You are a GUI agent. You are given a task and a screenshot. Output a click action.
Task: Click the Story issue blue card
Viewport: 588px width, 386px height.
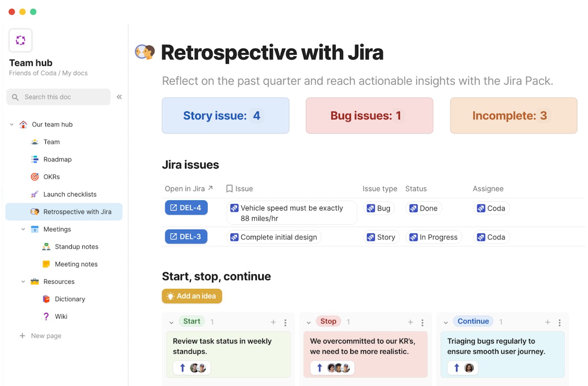pyautogui.click(x=226, y=116)
